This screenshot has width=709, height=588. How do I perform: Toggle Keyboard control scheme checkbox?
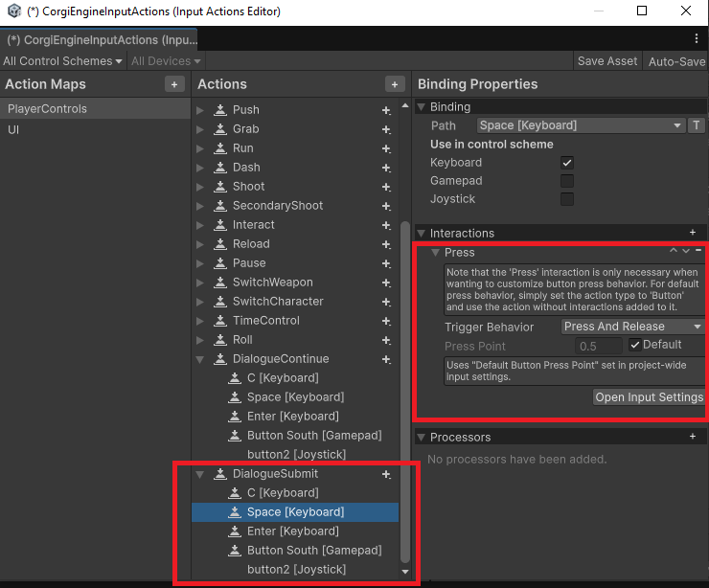(x=567, y=163)
